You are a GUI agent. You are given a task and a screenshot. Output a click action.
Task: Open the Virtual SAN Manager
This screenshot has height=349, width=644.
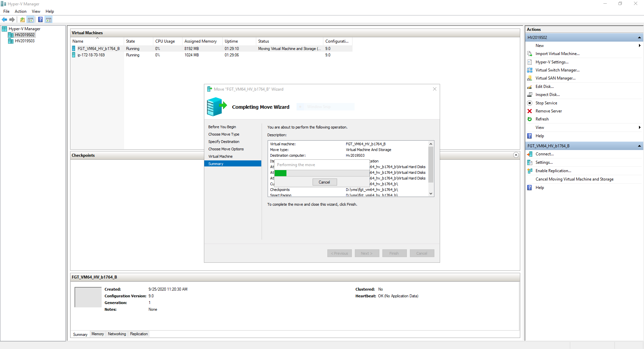(555, 78)
